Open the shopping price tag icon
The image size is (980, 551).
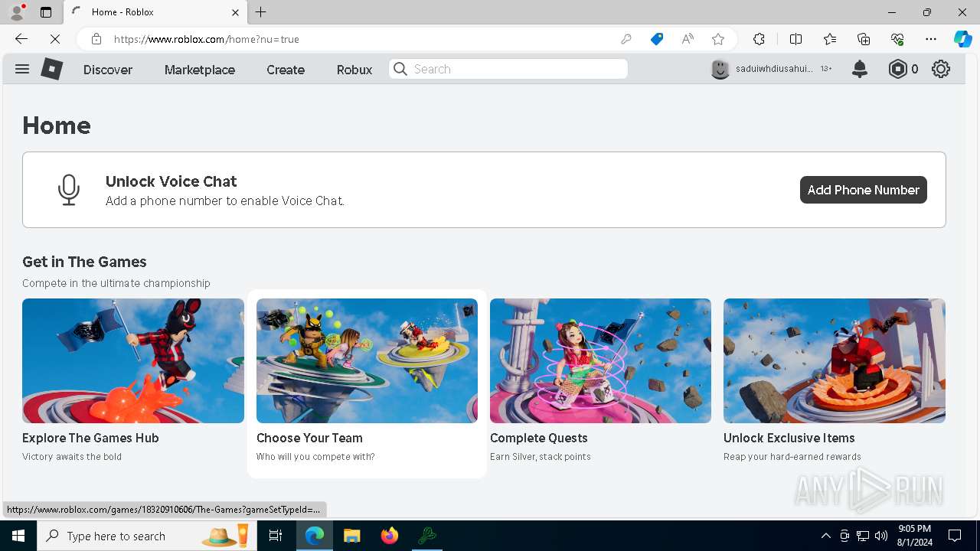[657, 39]
